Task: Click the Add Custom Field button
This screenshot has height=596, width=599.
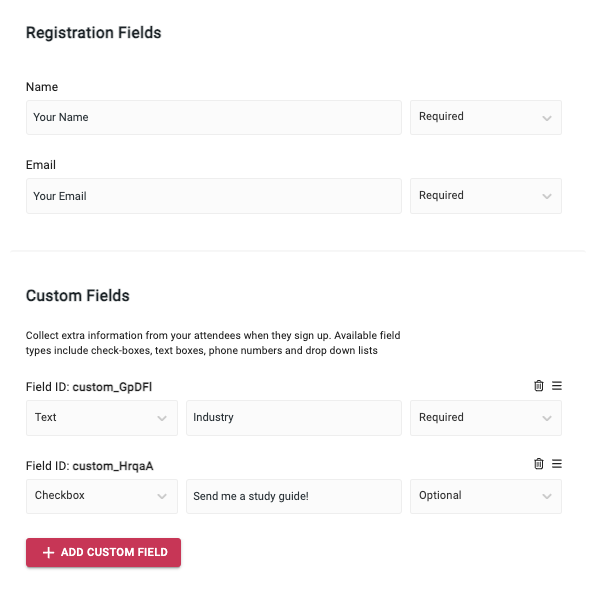Action: click(104, 552)
